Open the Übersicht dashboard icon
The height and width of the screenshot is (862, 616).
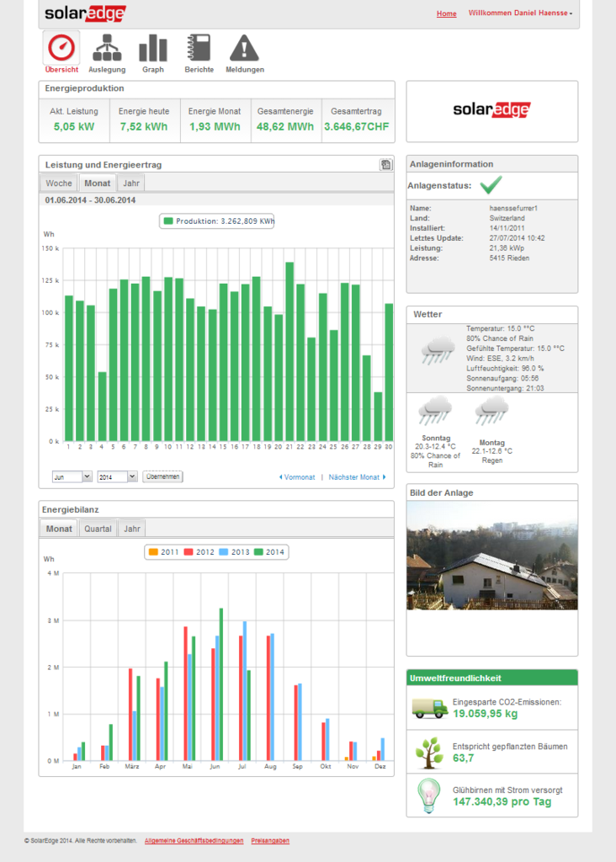[x=61, y=49]
